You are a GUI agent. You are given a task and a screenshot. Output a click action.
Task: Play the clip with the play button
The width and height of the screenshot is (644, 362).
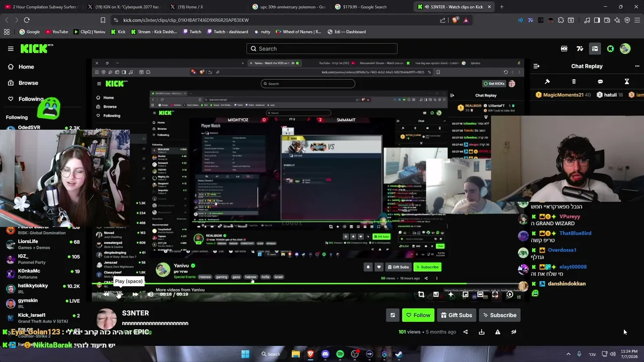pyautogui.click(x=119, y=295)
